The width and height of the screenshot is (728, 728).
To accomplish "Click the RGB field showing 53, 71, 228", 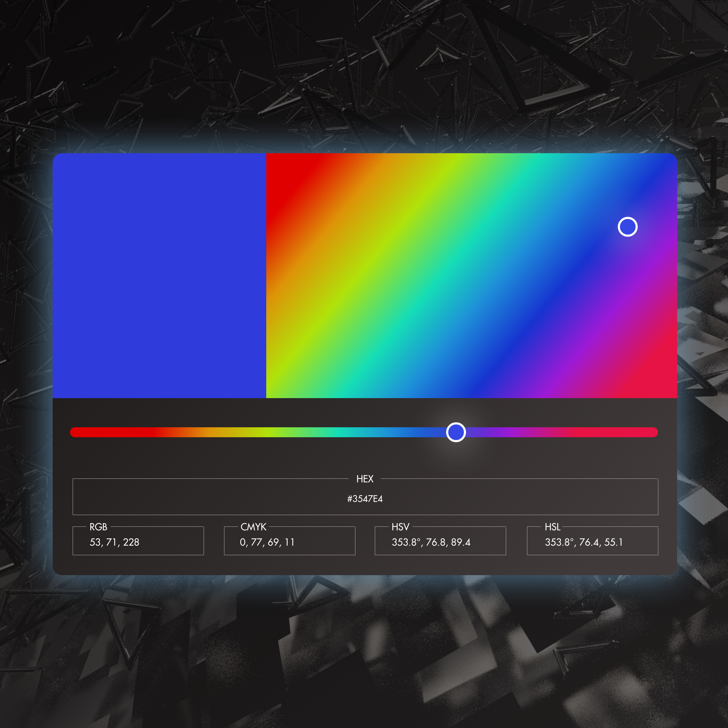I will 138,542.
